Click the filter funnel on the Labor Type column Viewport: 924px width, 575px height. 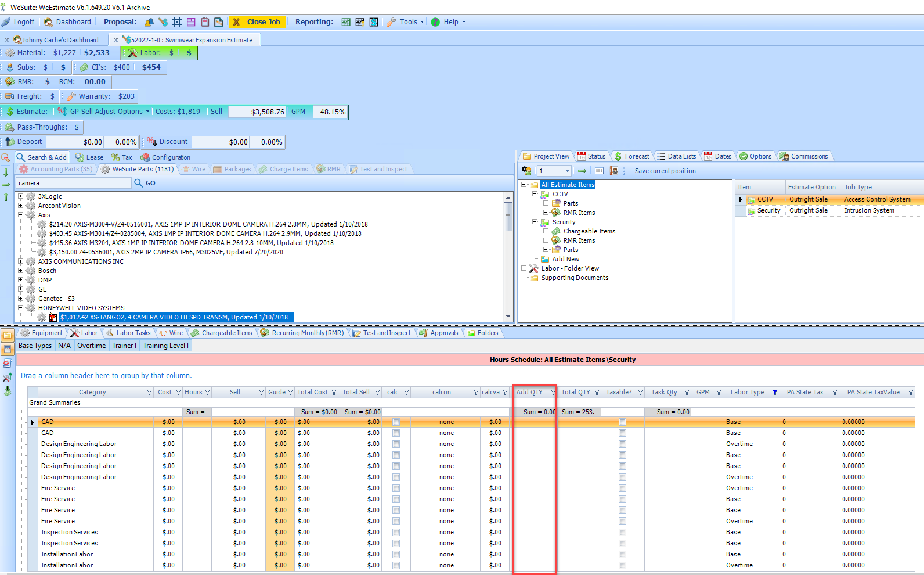pos(775,393)
